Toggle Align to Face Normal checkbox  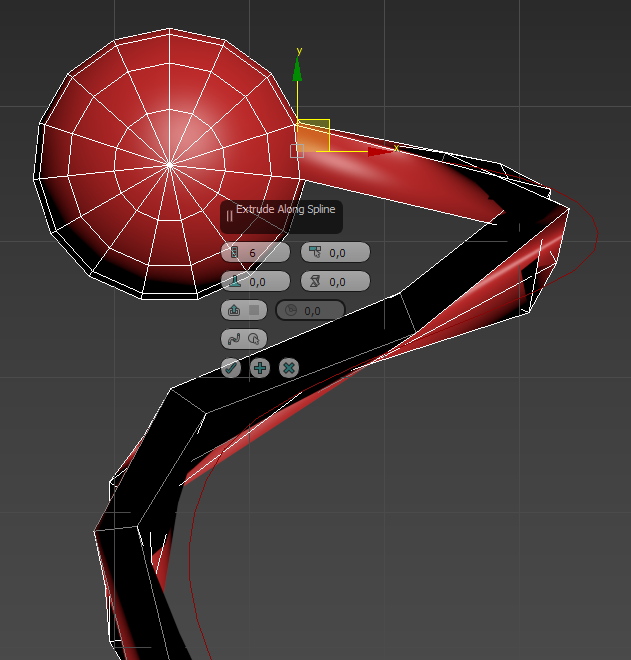click(x=244, y=310)
